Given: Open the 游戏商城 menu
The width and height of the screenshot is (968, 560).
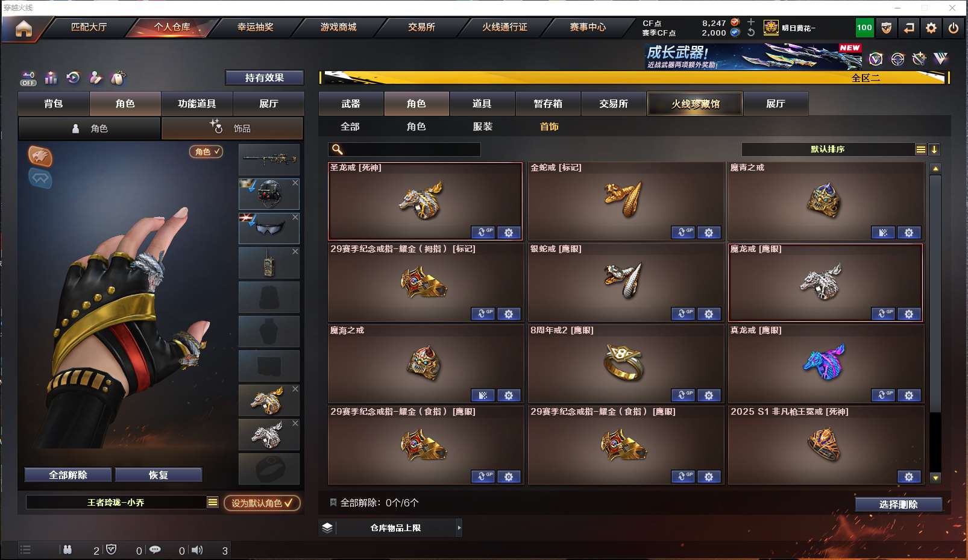Looking at the screenshot, I should click(338, 27).
